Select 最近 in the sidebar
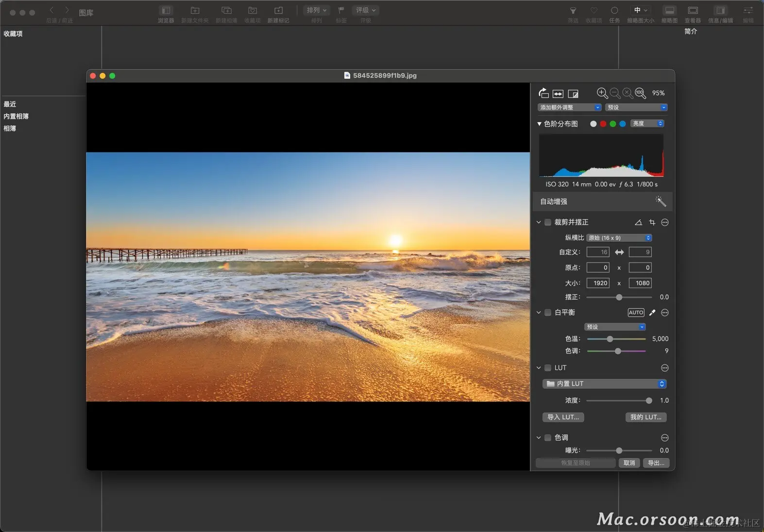Viewport: 764px width, 532px height. (10, 104)
